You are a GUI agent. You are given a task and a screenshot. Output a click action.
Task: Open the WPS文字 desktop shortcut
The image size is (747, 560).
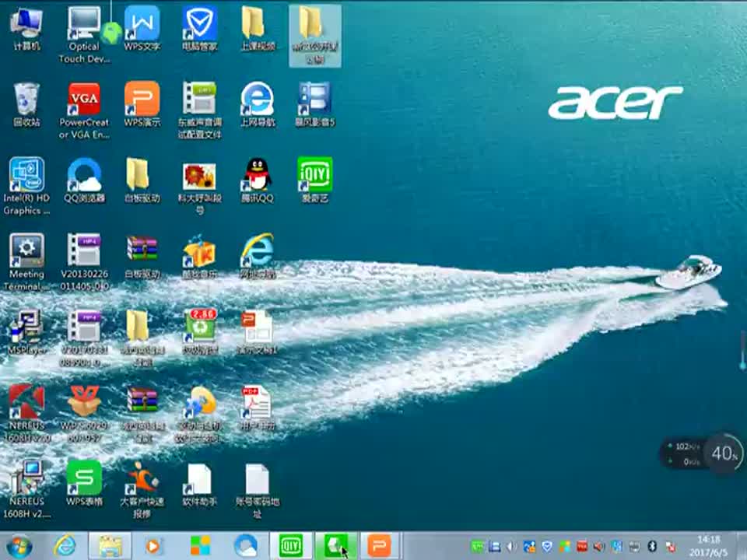tap(142, 25)
